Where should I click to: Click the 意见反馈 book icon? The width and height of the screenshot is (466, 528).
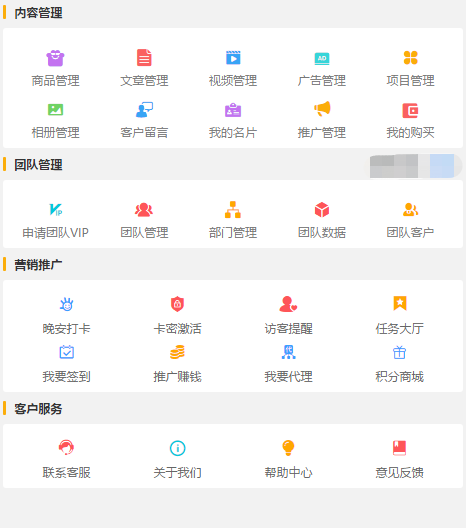[400, 448]
